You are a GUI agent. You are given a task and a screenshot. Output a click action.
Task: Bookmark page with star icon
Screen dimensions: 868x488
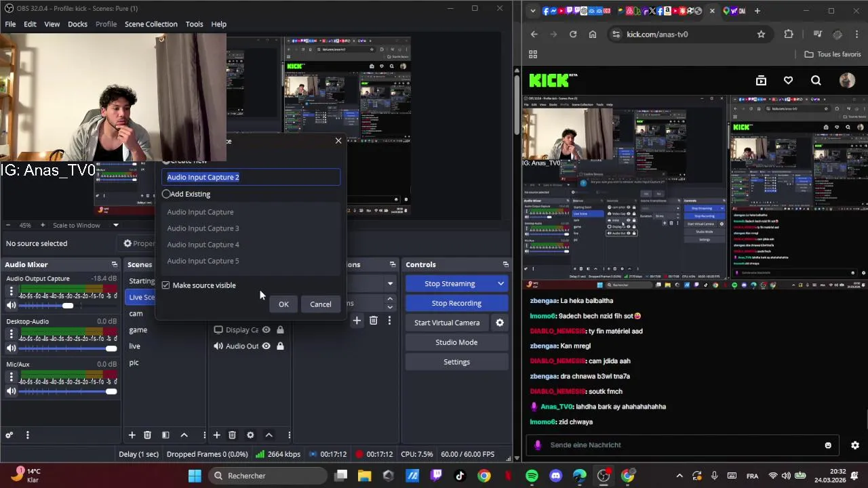761,35
